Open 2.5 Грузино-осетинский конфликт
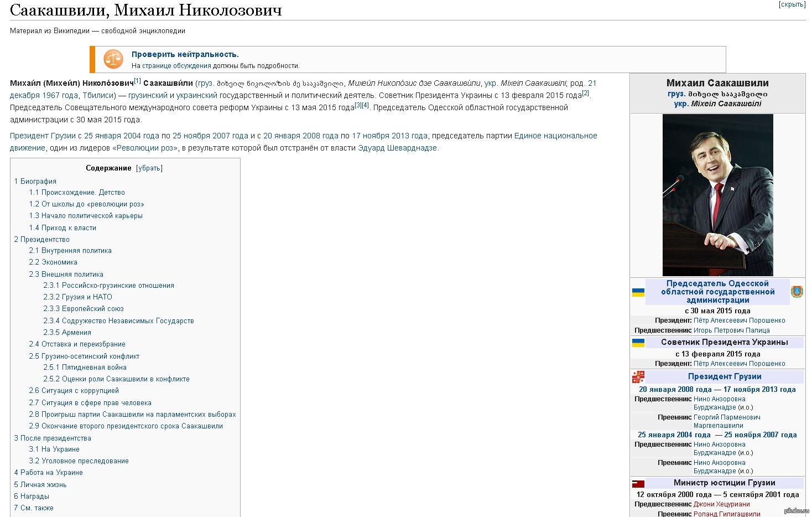The image size is (812, 517). point(84,356)
